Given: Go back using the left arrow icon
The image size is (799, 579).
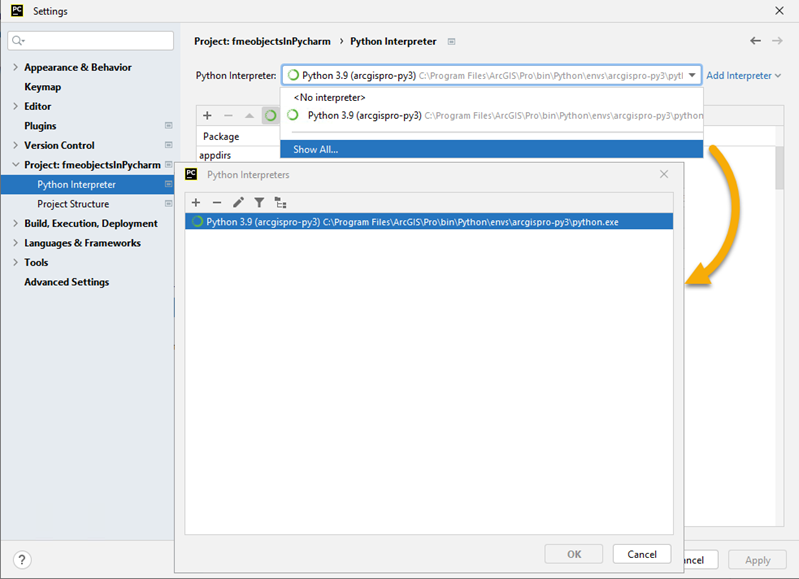Looking at the screenshot, I should [756, 41].
